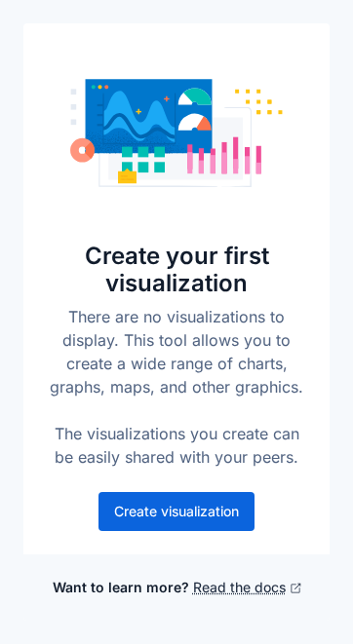
Task: Click the yellow plus marker on chart
Action: [138, 111]
